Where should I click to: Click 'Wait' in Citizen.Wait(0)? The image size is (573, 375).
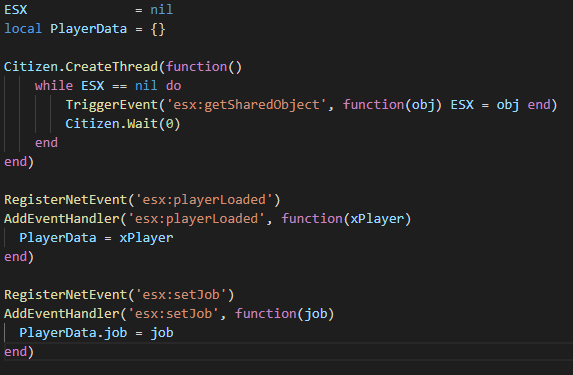(143, 124)
